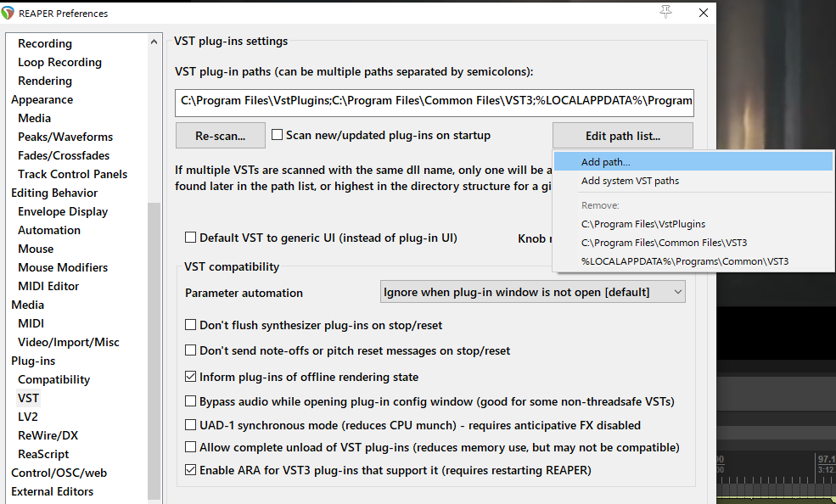
Task: Check Default VST to generic UI
Action: point(190,237)
